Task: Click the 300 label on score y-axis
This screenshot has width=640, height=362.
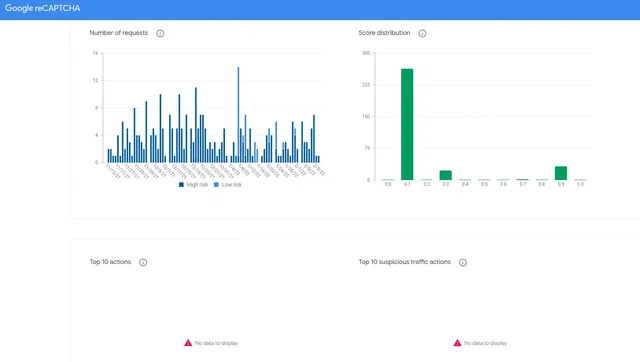Action: pyautogui.click(x=366, y=53)
